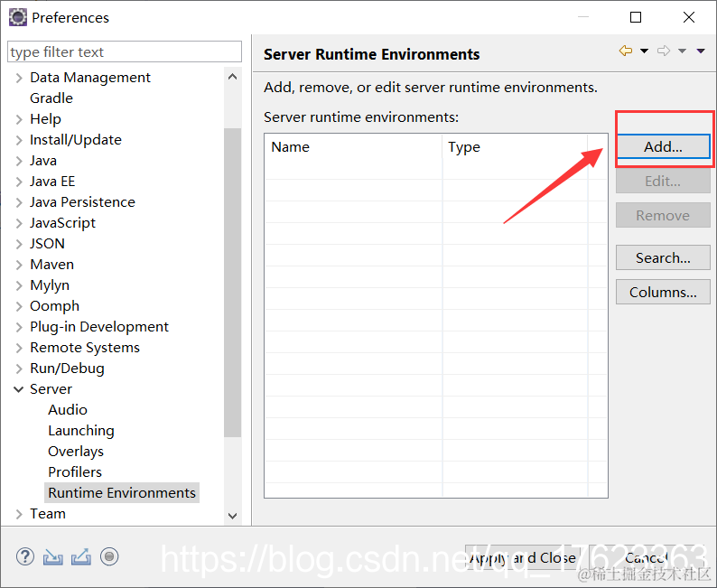Click the Export preferences icon
717x588 pixels.
pos(81,556)
